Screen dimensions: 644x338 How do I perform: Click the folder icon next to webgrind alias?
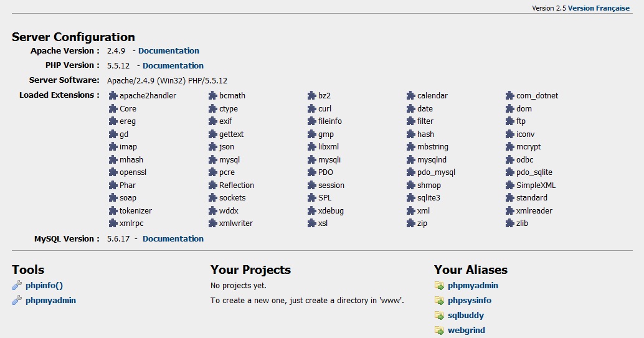[x=440, y=331]
